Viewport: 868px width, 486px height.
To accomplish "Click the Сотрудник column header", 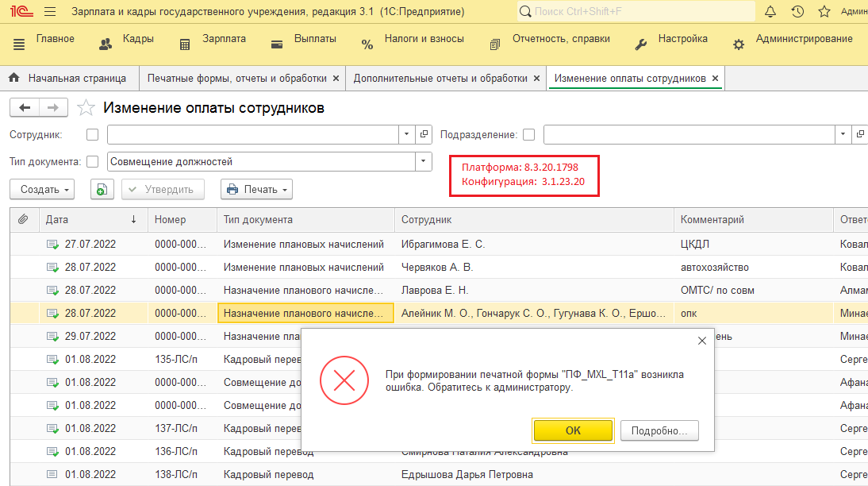I will (534, 219).
